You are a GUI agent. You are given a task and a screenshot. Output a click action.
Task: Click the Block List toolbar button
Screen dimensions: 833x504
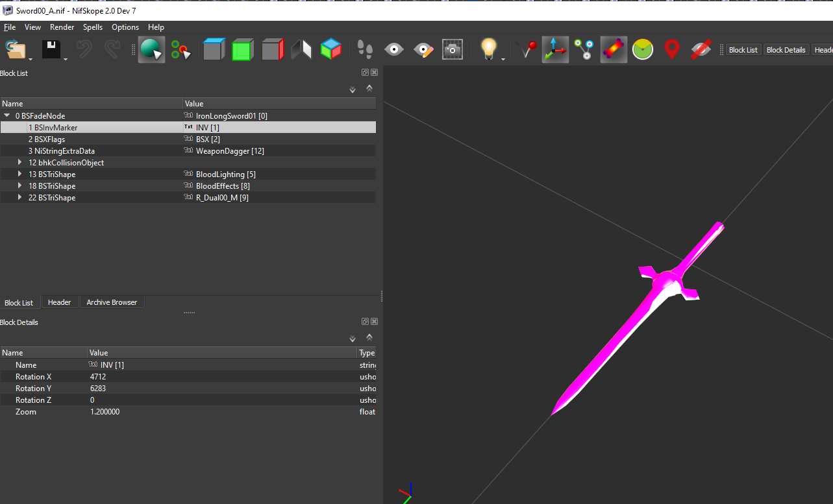pyautogui.click(x=743, y=50)
